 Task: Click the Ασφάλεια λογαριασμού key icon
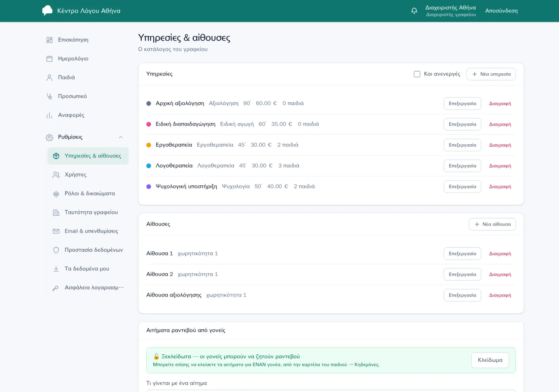point(56,288)
